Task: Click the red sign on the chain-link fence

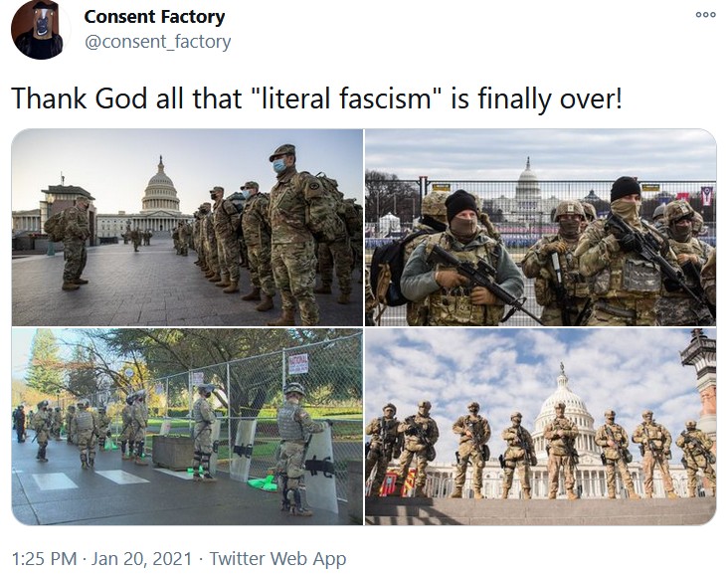Action: pos(297,364)
